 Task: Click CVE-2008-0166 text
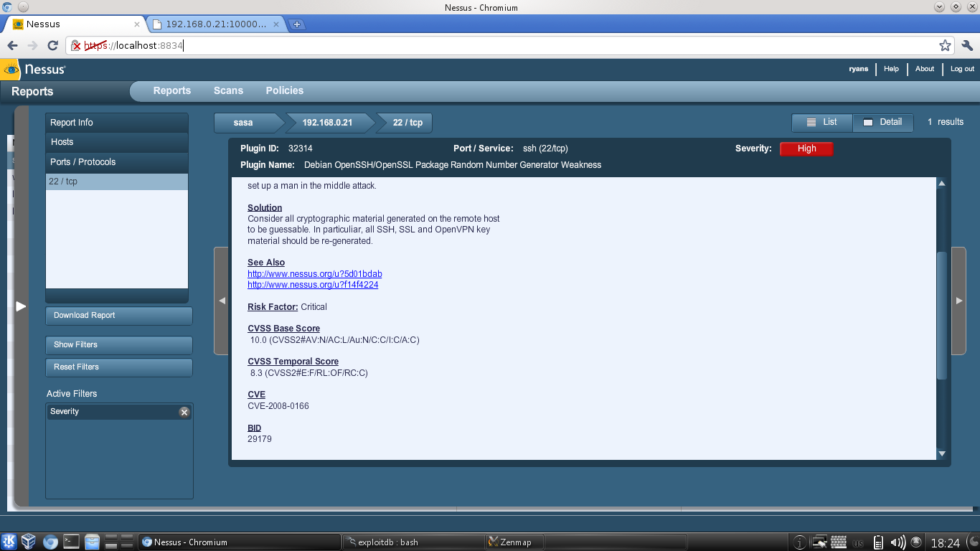(278, 406)
